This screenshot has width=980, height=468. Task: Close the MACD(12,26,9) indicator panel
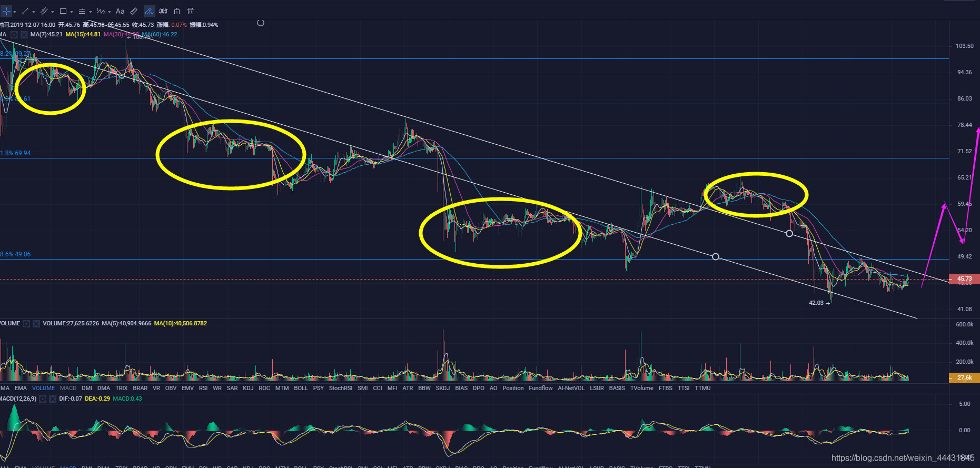point(53,399)
